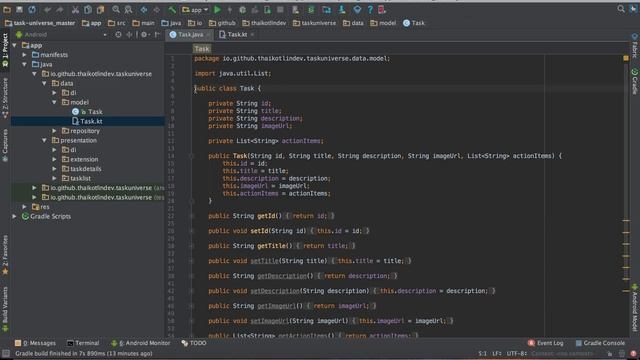
Task: Click the Find magnifier icon
Action: [116, 9]
